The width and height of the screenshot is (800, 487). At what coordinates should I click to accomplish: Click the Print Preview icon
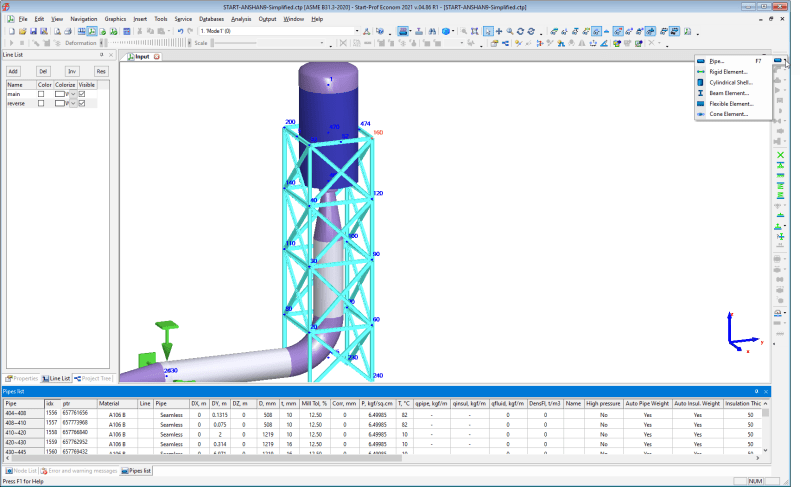tap(57, 31)
